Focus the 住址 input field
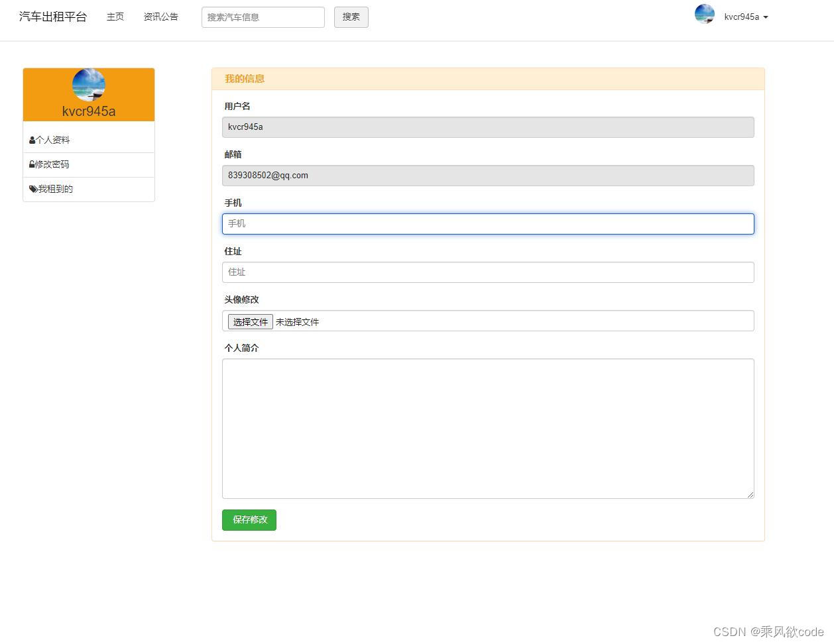834x644 pixels. click(488, 272)
